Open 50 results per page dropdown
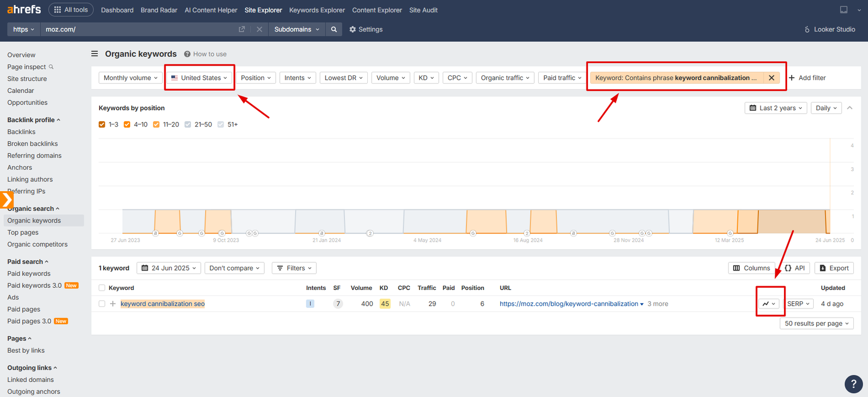 click(x=817, y=324)
